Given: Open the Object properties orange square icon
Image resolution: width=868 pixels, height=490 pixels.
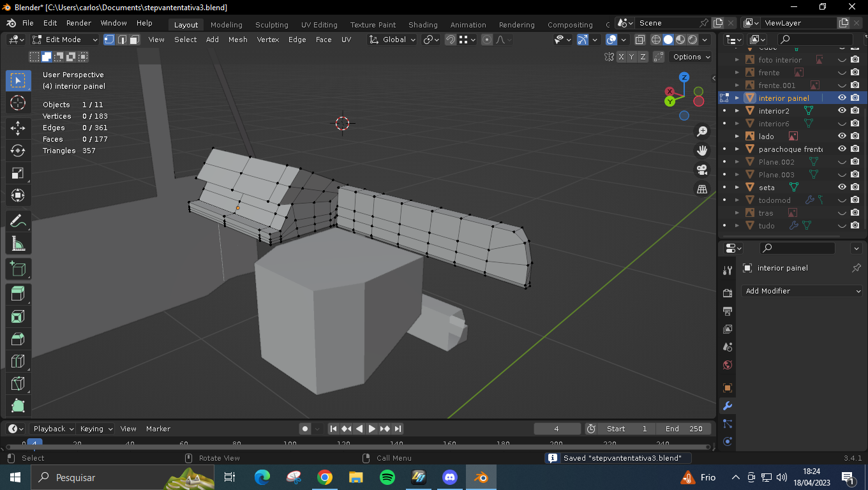Looking at the screenshot, I should (727, 388).
